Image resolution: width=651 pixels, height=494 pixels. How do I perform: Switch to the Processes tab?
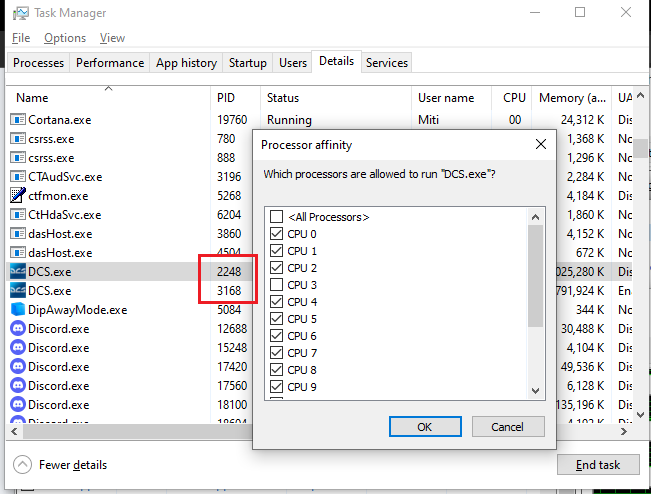39,63
